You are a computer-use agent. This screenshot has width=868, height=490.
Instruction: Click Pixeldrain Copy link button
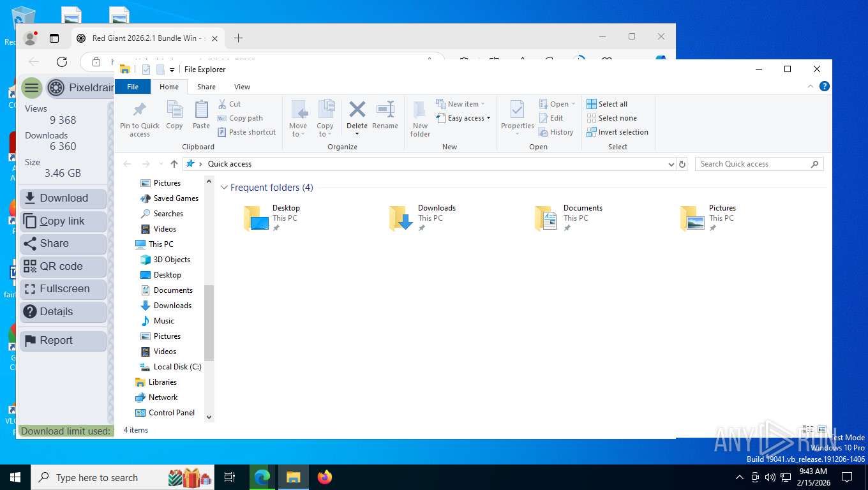point(63,221)
